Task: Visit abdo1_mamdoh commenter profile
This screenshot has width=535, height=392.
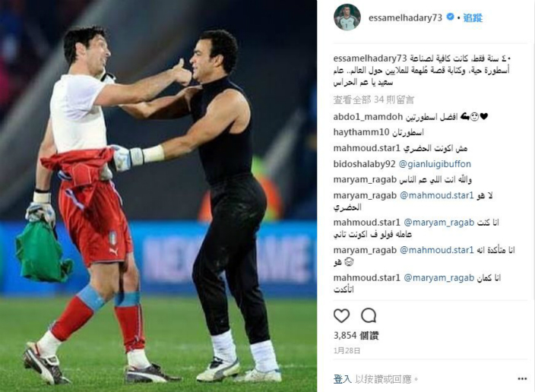Action: coord(368,117)
